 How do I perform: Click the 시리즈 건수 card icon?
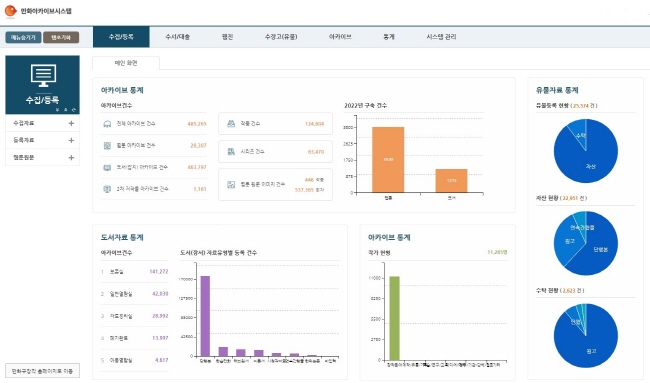pos(231,152)
